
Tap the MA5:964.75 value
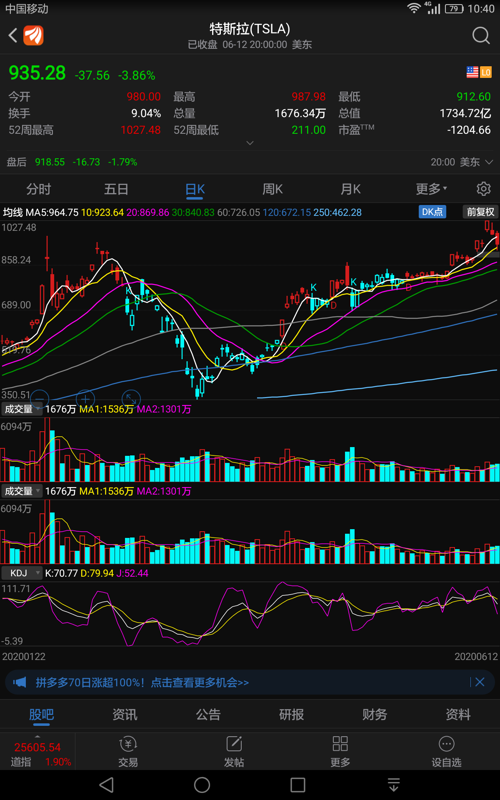point(52,212)
